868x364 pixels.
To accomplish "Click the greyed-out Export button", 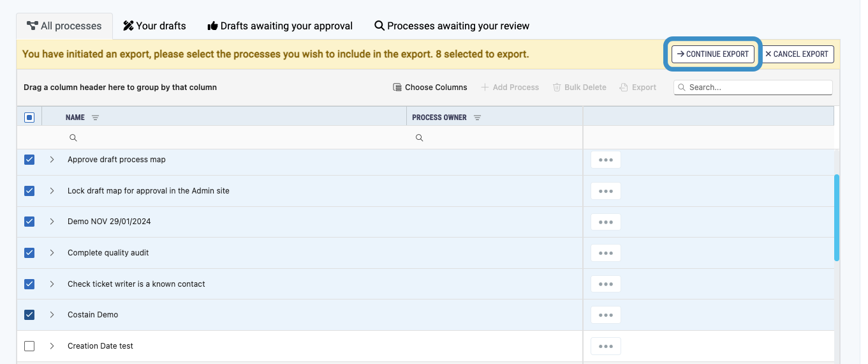I will (638, 87).
